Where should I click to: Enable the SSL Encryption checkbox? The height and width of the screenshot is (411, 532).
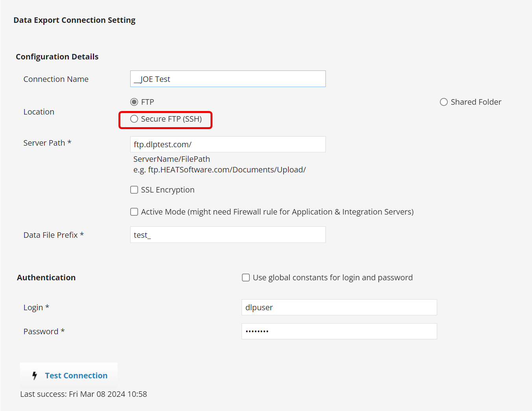[x=134, y=190]
